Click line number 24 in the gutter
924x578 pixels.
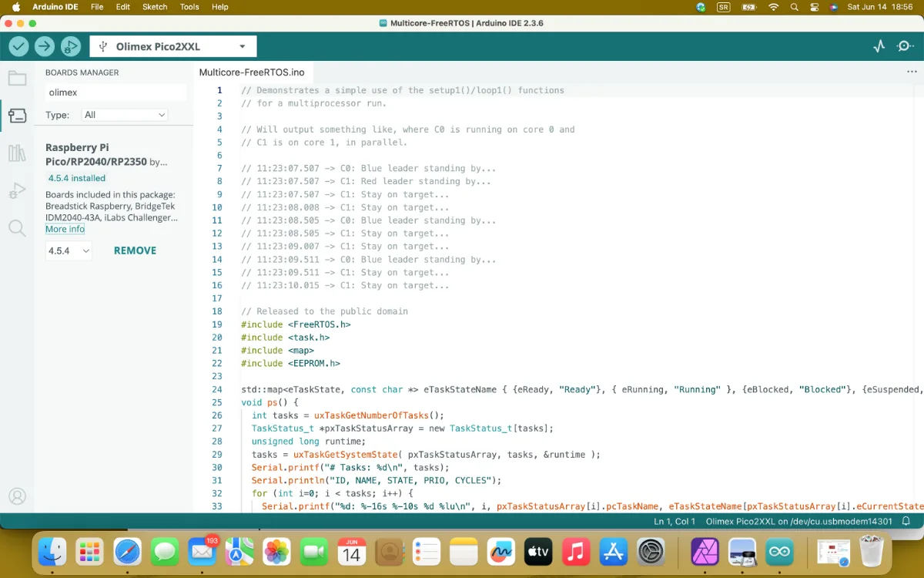[216, 389]
